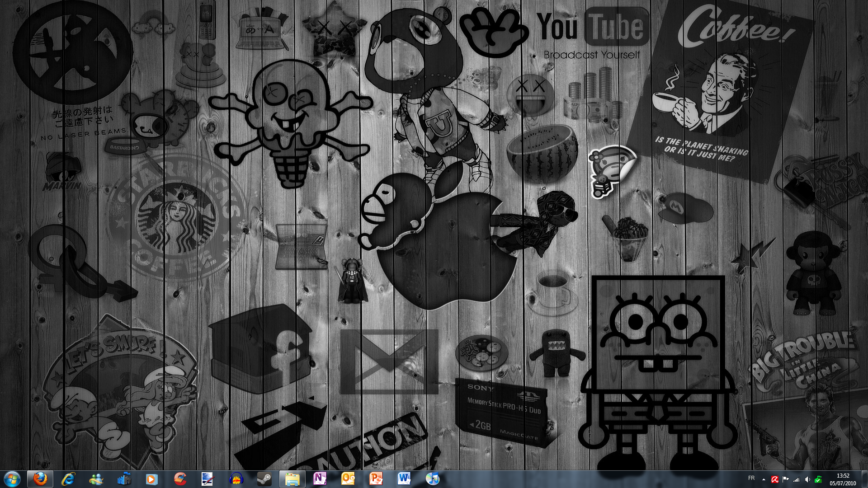
Task: Open Steam from the taskbar
Action: [x=264, y=479]
